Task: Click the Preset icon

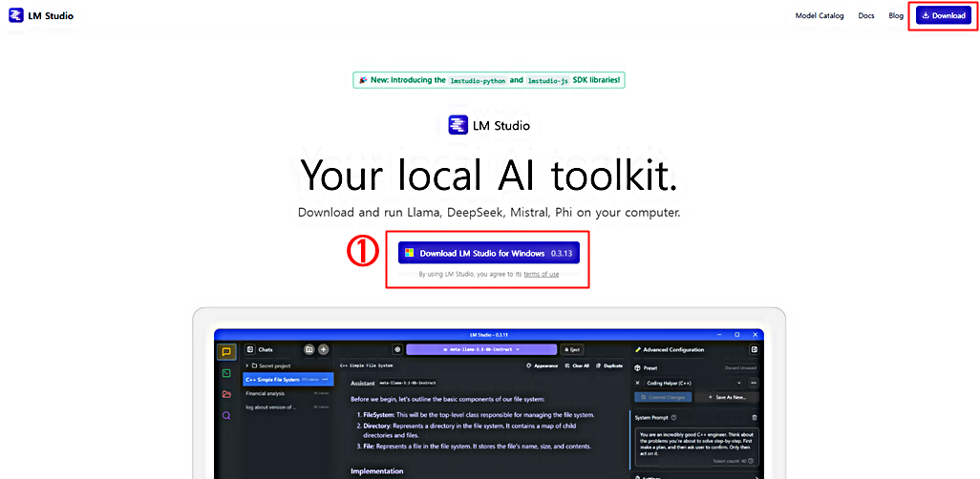Action: (637, 368)
